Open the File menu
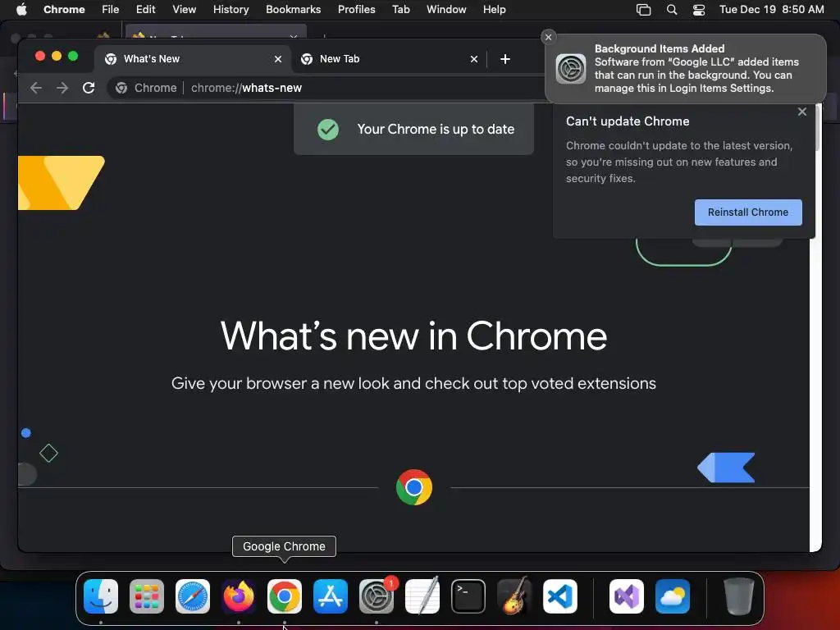840x630 pixels. pos(111,10)
